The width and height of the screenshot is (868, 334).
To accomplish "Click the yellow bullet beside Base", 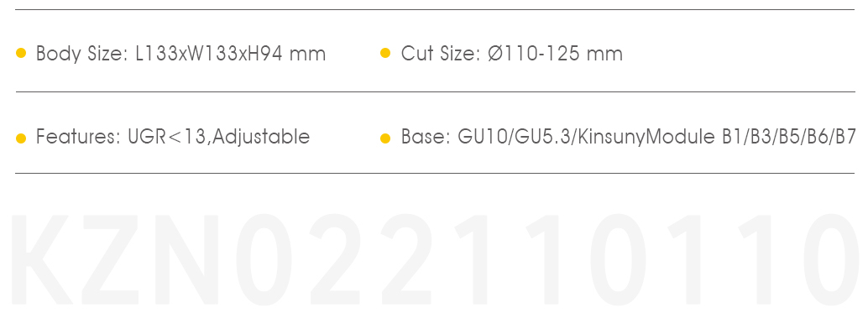I will 385,138.
